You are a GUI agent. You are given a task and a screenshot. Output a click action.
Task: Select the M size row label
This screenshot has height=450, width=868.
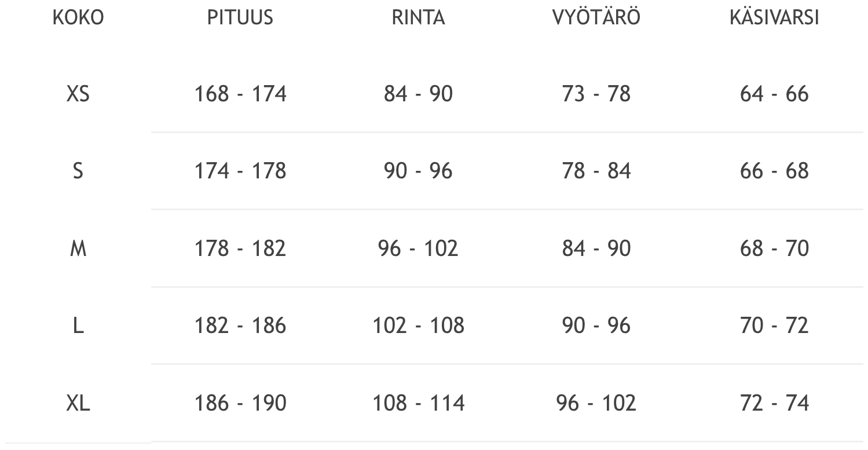coord(78,248)
